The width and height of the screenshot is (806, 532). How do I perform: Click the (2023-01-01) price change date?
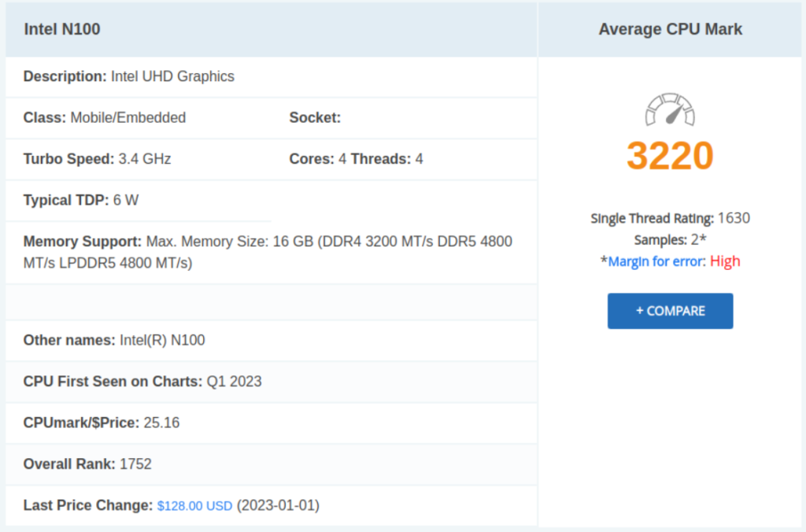pyautogui.click(x=278, y=506)
